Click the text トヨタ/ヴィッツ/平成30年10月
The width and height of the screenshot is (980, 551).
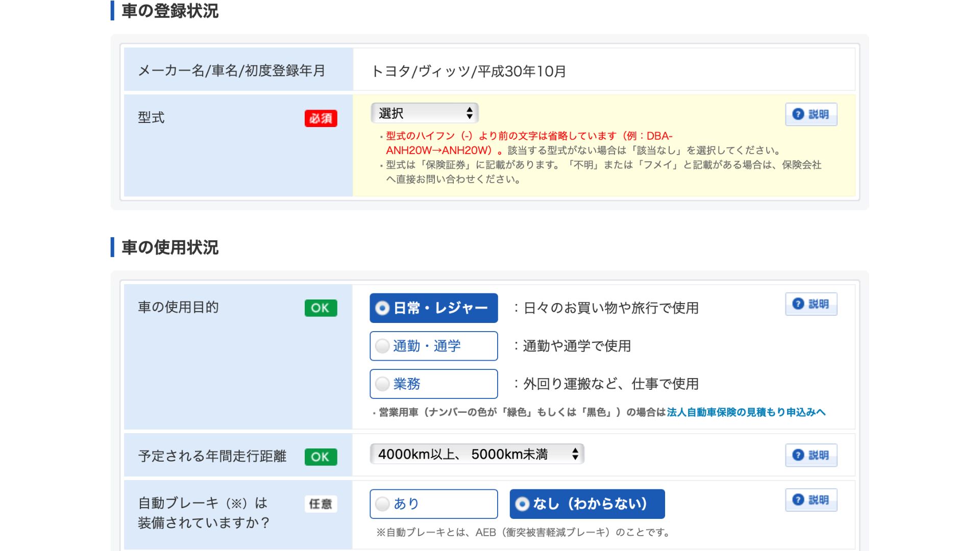coord(469,71)
